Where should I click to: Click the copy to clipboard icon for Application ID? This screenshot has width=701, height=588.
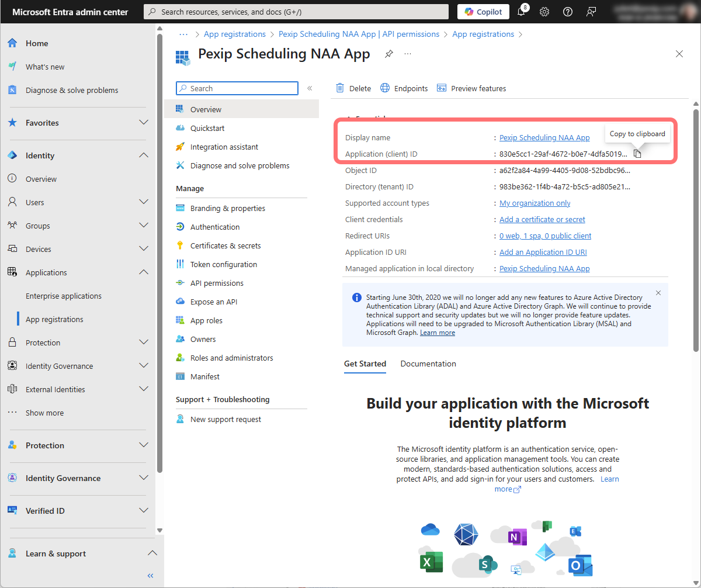point(637,154)
